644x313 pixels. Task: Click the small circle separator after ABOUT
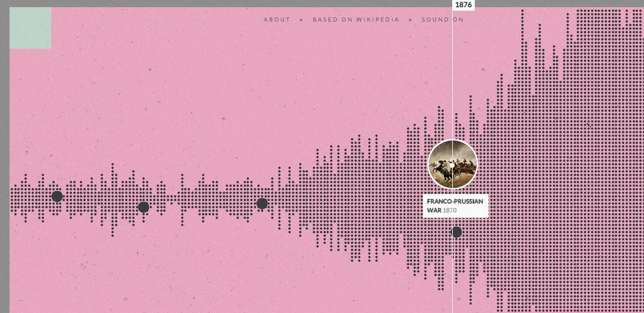(301, 19)
